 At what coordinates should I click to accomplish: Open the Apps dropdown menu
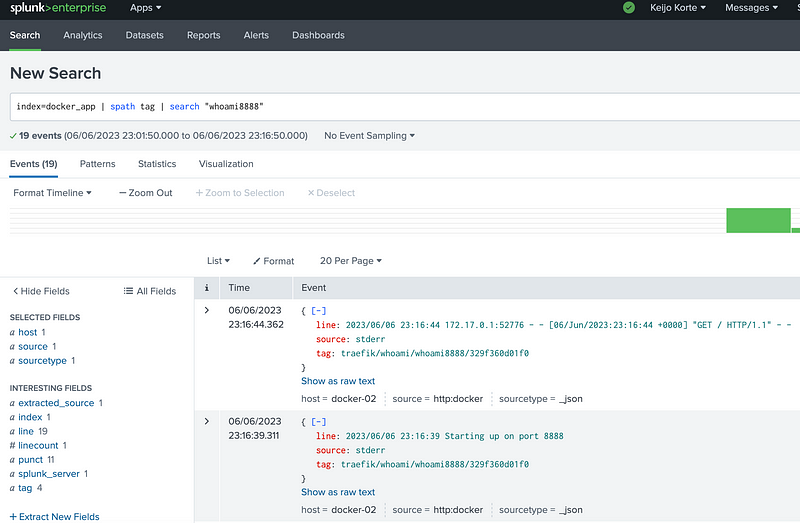(x=145, y=8)
